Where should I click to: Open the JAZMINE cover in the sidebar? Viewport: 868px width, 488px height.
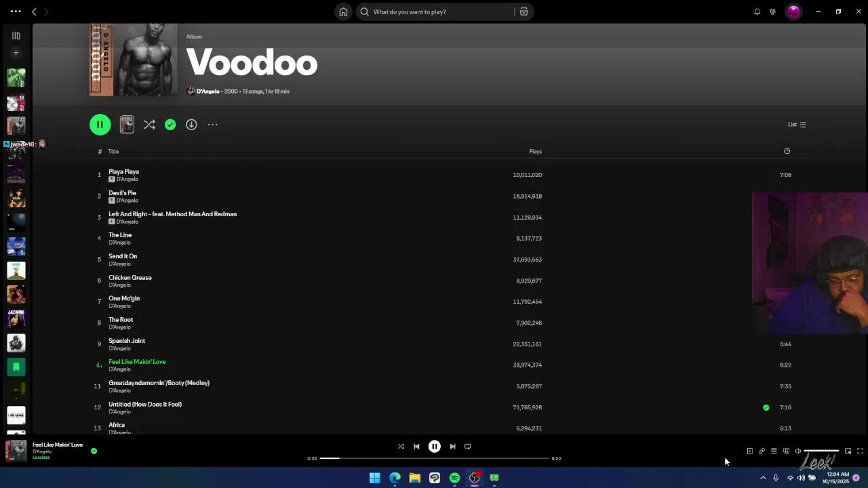pos(16,318)
